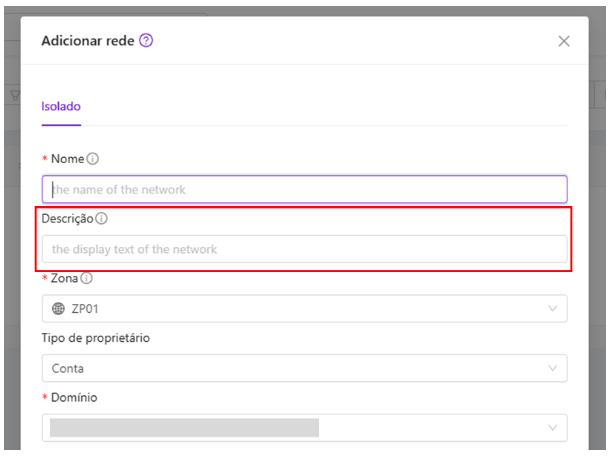Open the Domínio dropdown
Viewport: 610px width, 457px height.
305,428
